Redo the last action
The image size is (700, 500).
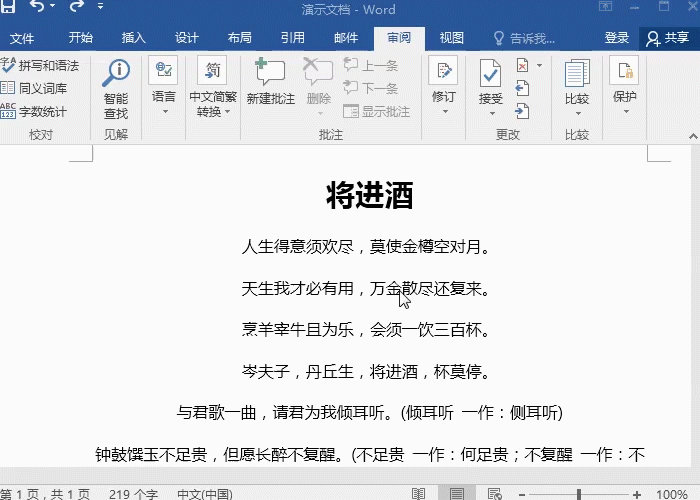77,6
